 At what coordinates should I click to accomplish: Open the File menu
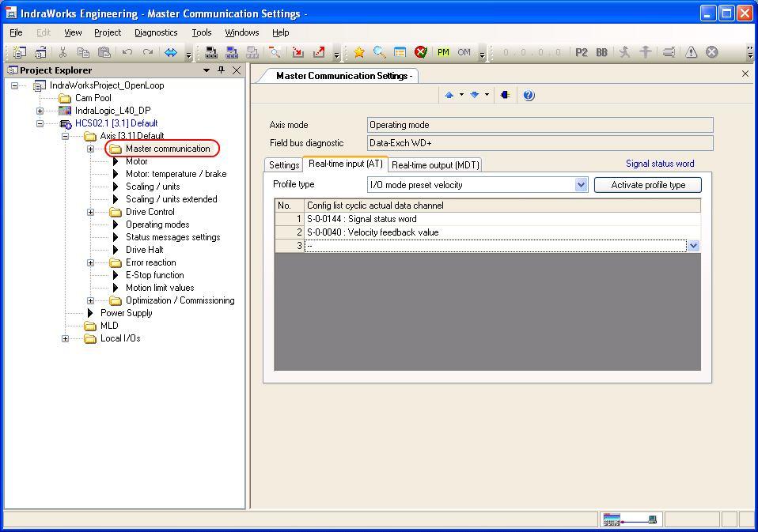coord(16,32)
